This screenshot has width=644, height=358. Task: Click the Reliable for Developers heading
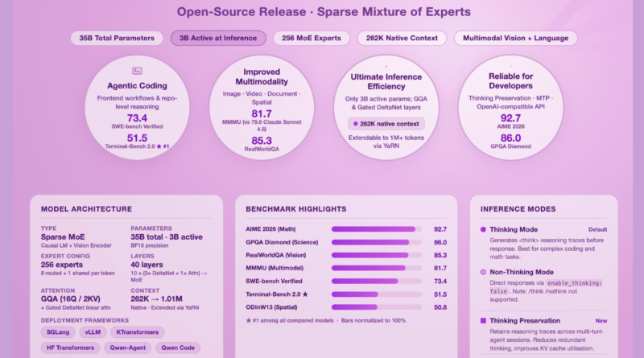point(511,81)
